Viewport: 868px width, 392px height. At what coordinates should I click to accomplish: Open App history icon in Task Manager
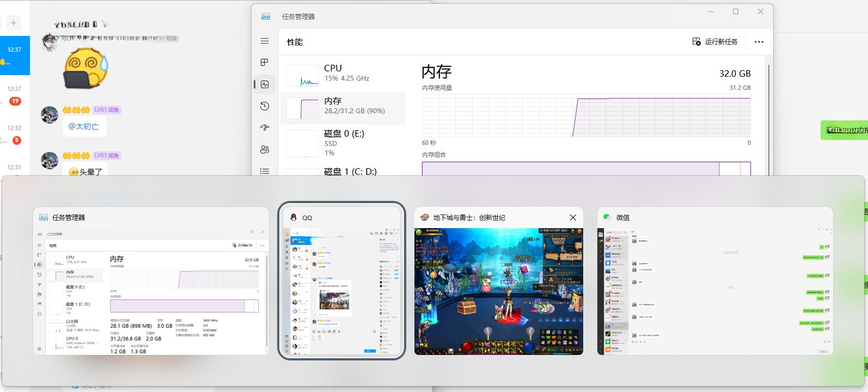(265, 106)
